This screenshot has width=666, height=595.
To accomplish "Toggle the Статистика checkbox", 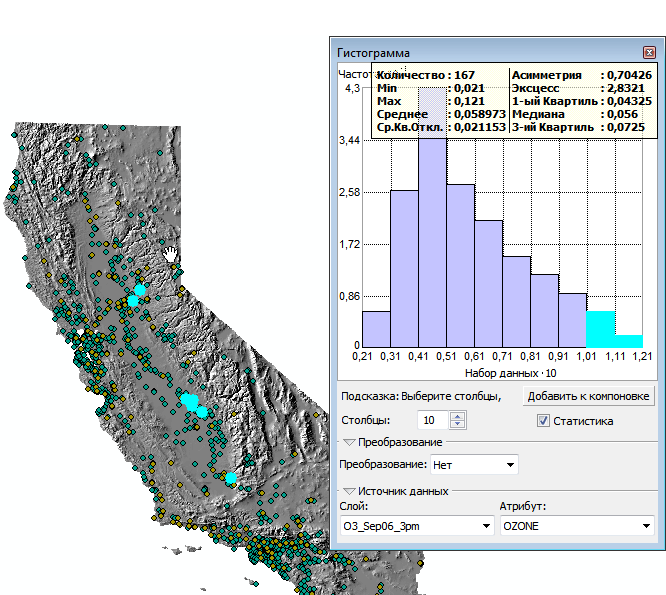I will click(543, 421).
